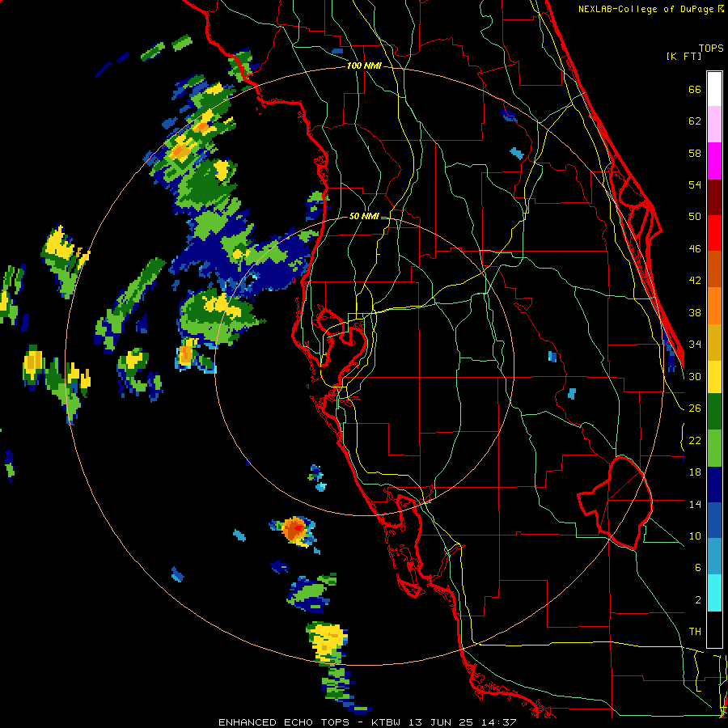Select the 100 NMI range ring label
Image resolution: width=728 pixels, height=728 pixels.
(x=364, y=66)
